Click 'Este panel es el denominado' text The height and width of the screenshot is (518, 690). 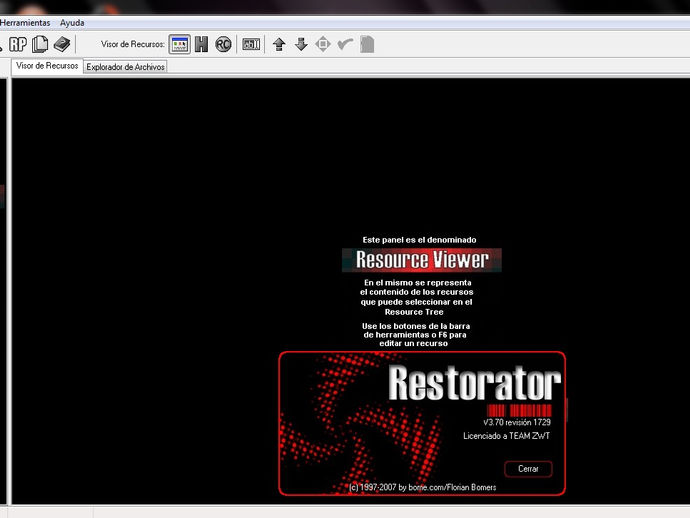click(x=419, y=240)
